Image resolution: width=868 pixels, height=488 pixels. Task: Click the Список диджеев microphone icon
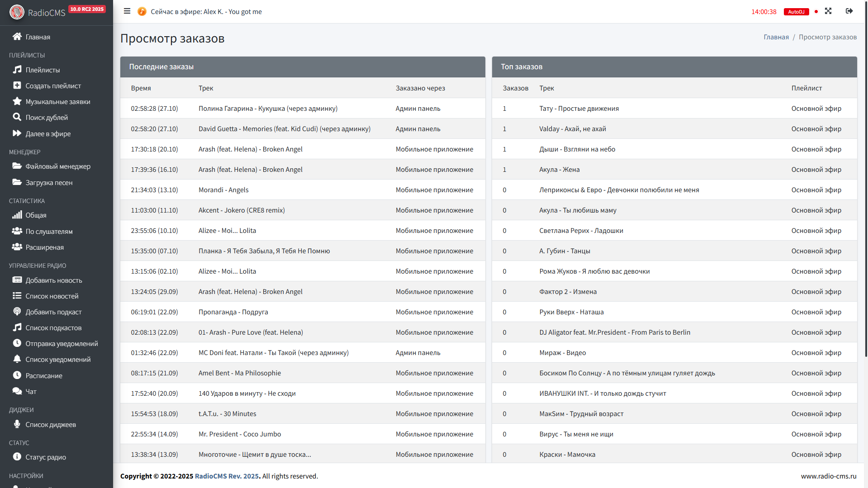(x=17, y=424)
